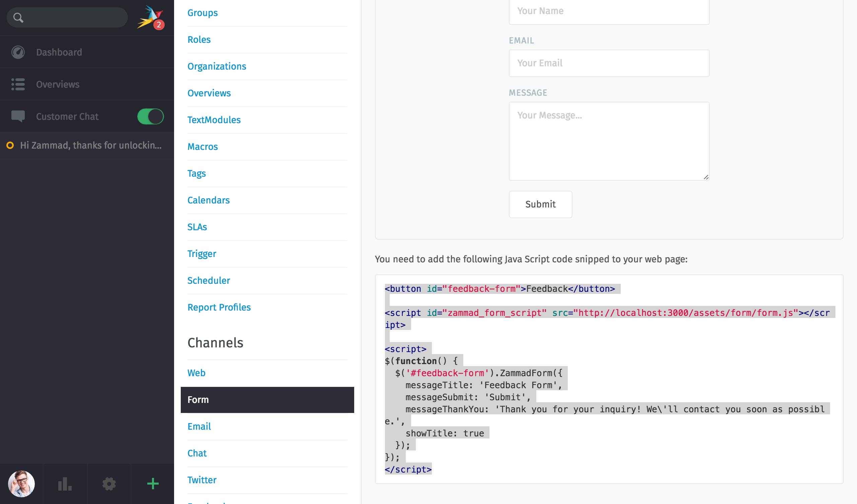Toggle the Customer Chat switch
The width and height of the screenshot is (857, 504).
[x=150, y=116]
